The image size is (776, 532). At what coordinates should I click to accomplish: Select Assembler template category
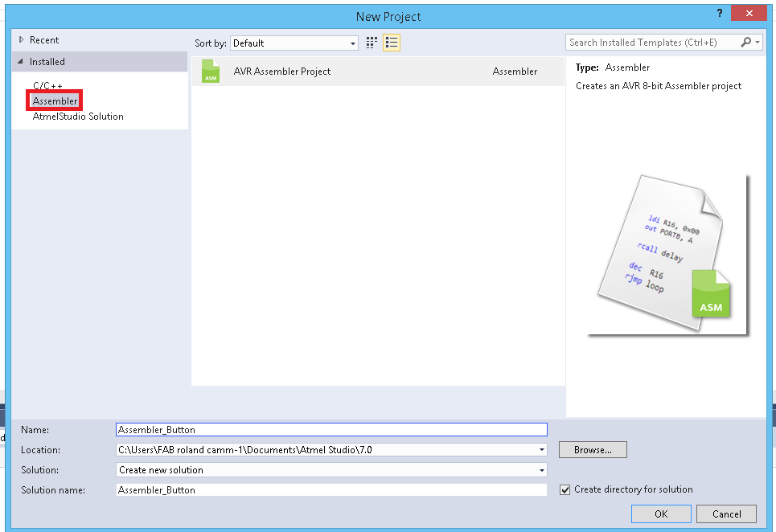(x=55, y=101)
